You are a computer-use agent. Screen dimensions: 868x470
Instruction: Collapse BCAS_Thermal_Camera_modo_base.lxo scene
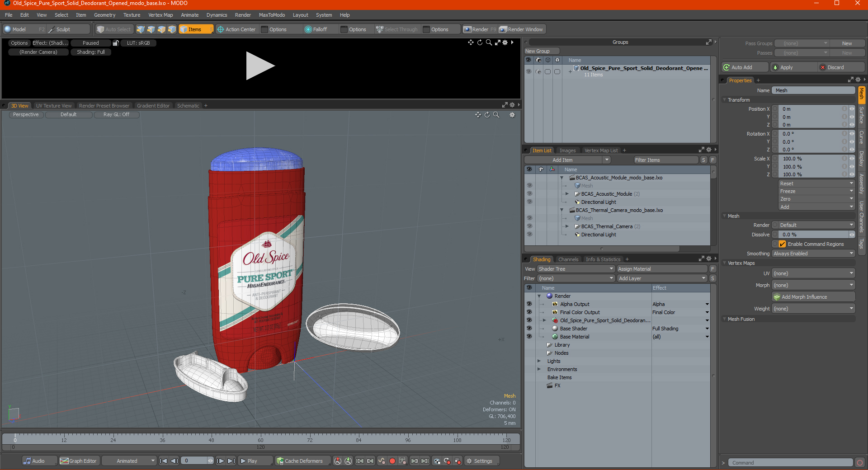click(x=562, y=210)
